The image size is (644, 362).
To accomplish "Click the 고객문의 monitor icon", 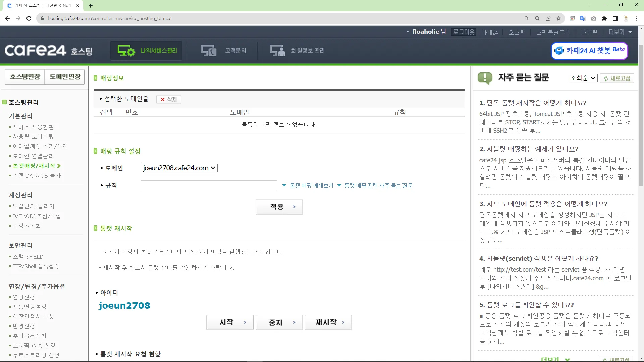I will click(x=208, y=51).
